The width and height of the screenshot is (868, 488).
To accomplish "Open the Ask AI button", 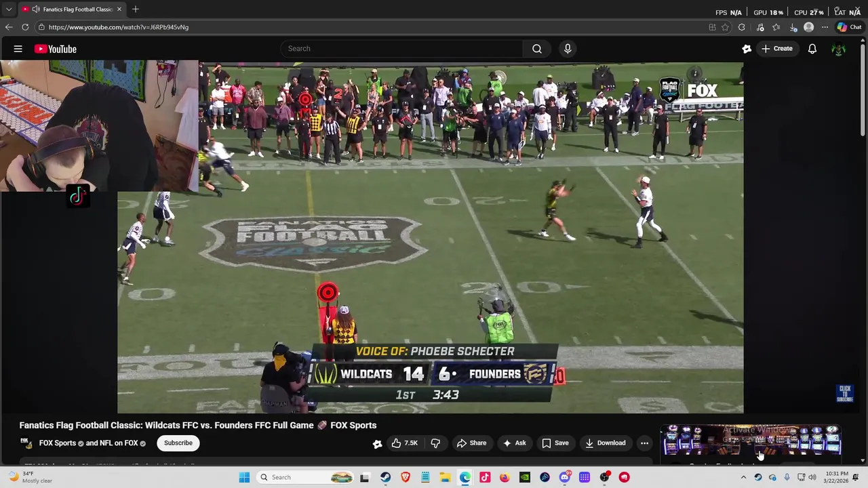I will coord(514,443).
